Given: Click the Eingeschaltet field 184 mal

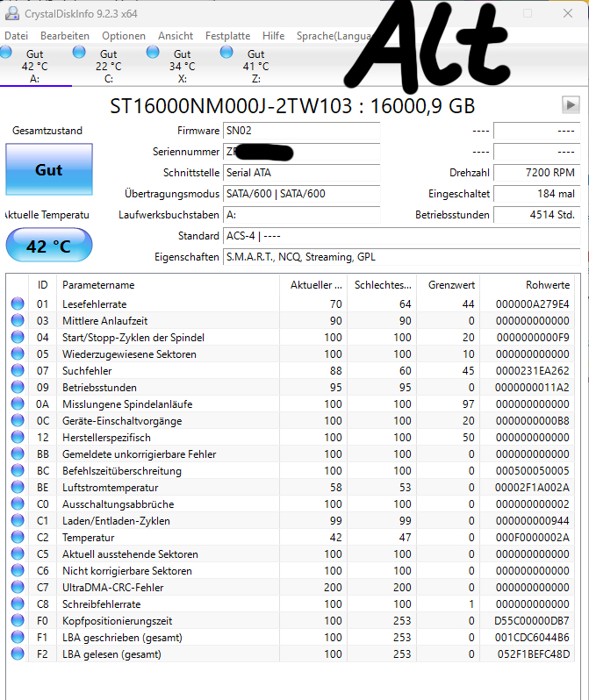Looking at the screenshot, I should pos(536,194).
